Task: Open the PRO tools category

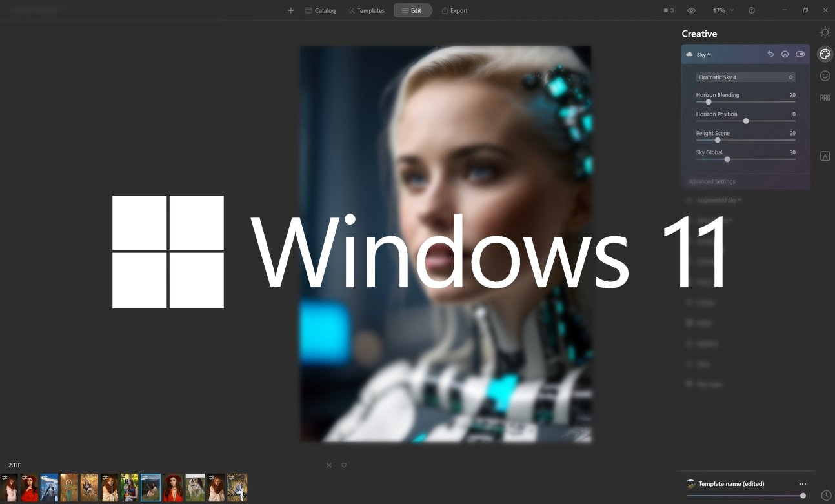Action: [x=825, y=98]
